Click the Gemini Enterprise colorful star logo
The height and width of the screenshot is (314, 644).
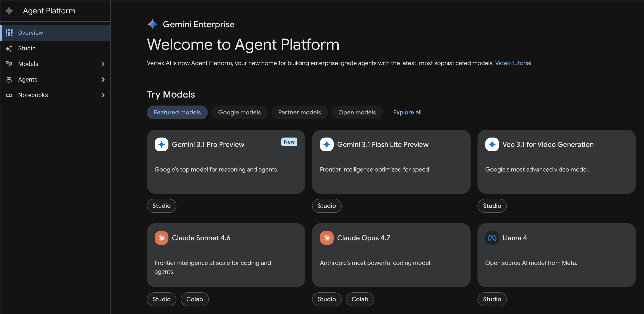[152, 24]
